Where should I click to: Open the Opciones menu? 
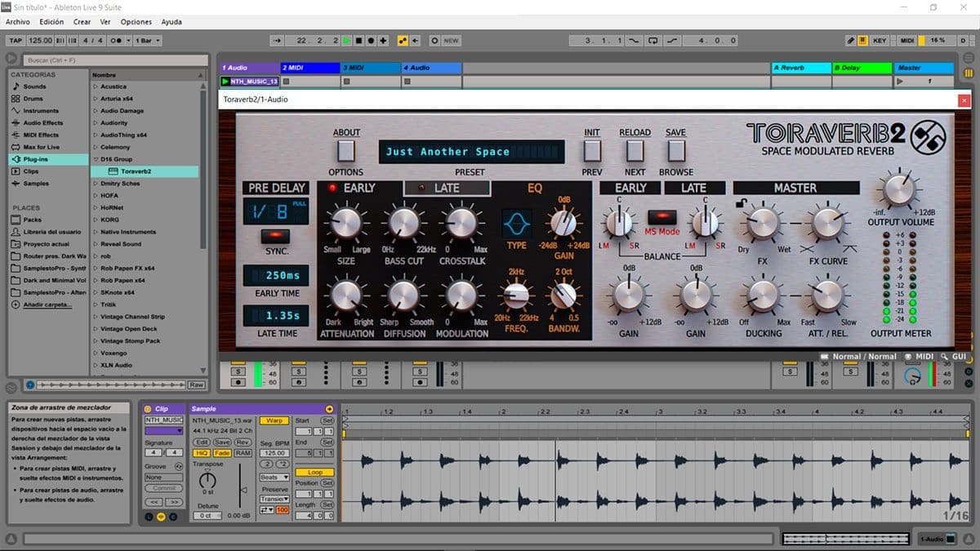[x=136, y=22]
